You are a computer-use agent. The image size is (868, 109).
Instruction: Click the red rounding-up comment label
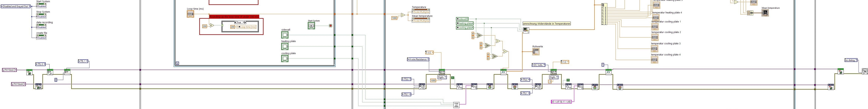234,16
